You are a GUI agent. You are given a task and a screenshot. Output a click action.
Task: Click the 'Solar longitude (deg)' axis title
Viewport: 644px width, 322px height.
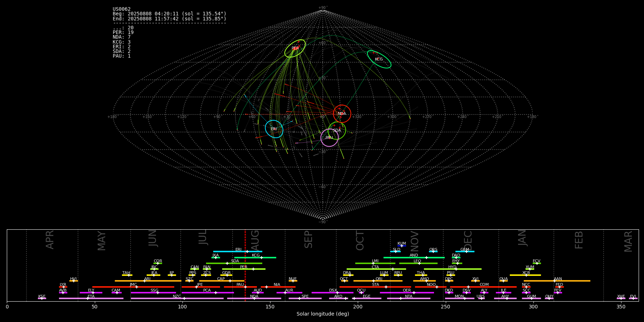pyautogui.click(x=323, y=314)
